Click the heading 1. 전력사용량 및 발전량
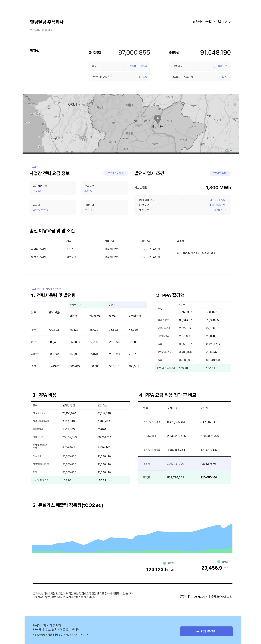The image size is (261, 644). click(53, 295)
